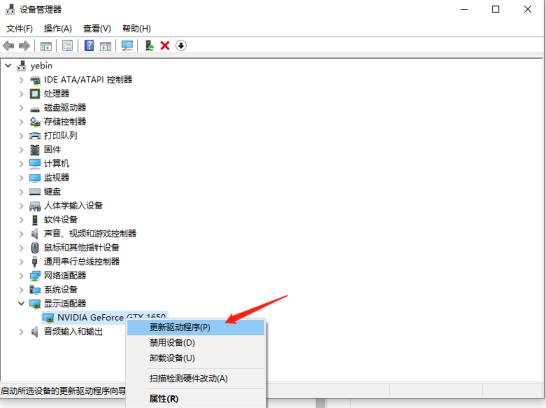Click the circled down-arrow toolbar icon
546x408 pixels.
[x=181, y=46]
